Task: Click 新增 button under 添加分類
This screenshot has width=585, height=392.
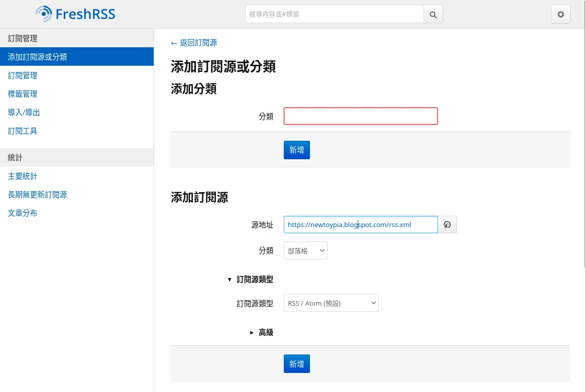Action: click(x=297, y=150)
